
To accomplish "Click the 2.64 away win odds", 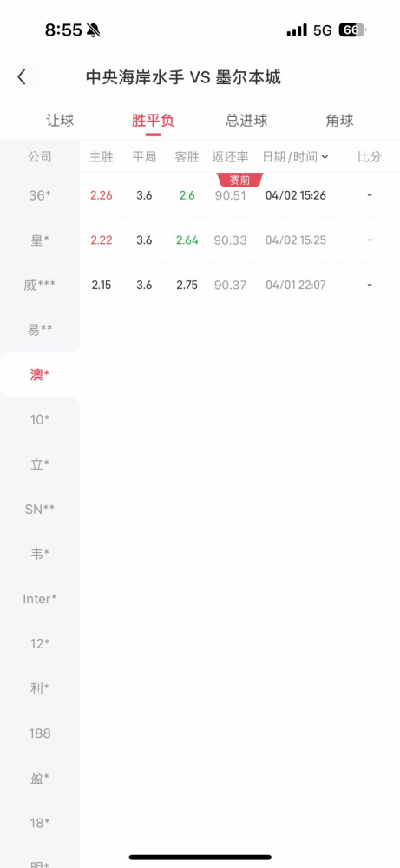I will point(187,240).
